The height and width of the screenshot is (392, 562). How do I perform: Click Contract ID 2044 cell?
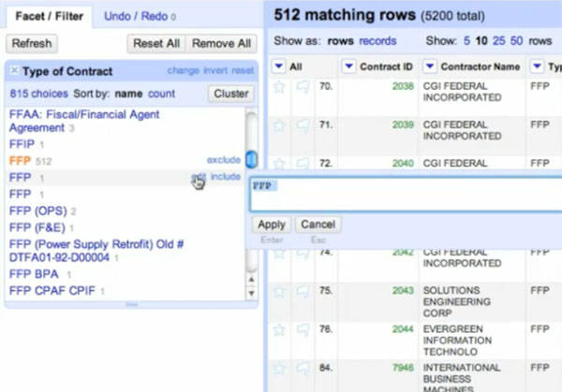[x=403, y=329]
